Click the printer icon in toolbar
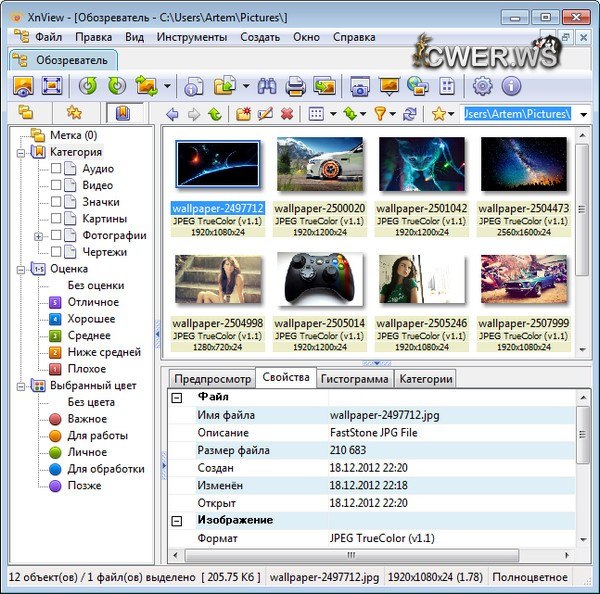Image resolution: width=600 pixels, height=594 pixels. point(296,86)
